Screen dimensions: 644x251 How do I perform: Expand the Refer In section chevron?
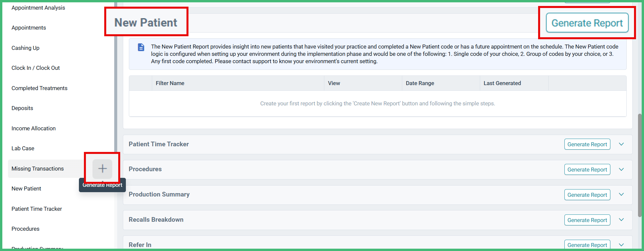click(621, 245)
